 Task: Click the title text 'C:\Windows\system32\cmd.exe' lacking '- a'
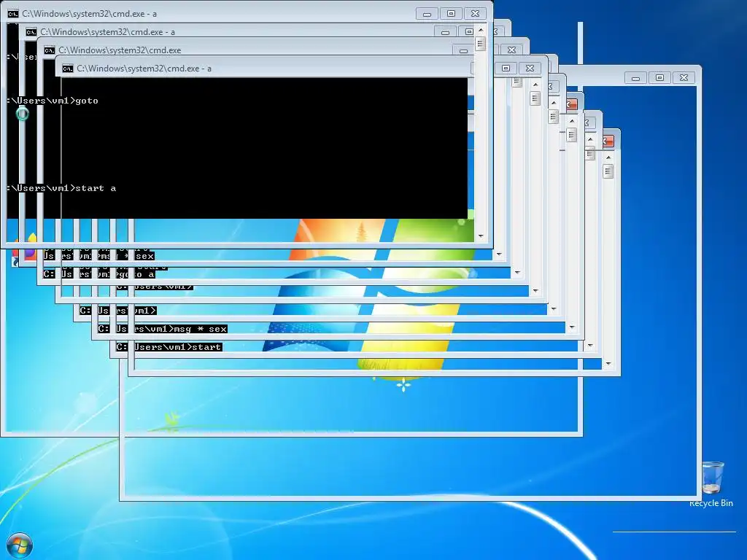[120, 50]
